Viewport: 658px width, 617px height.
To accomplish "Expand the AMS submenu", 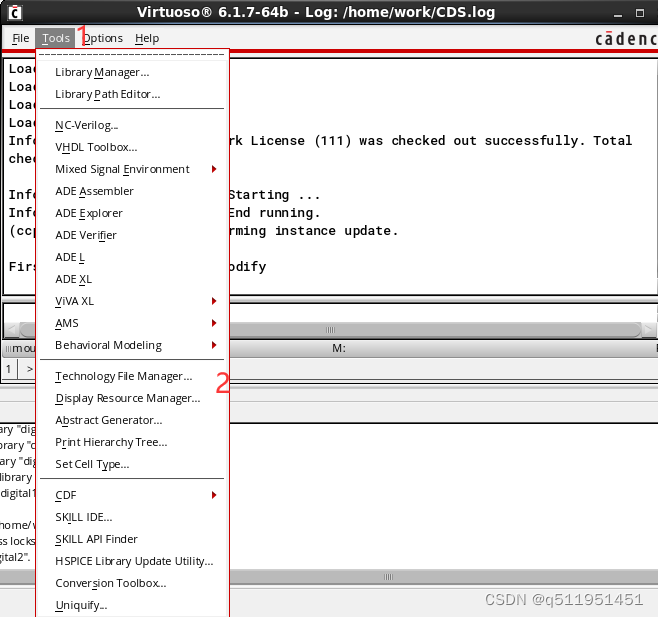I will (x=132, y=323).
